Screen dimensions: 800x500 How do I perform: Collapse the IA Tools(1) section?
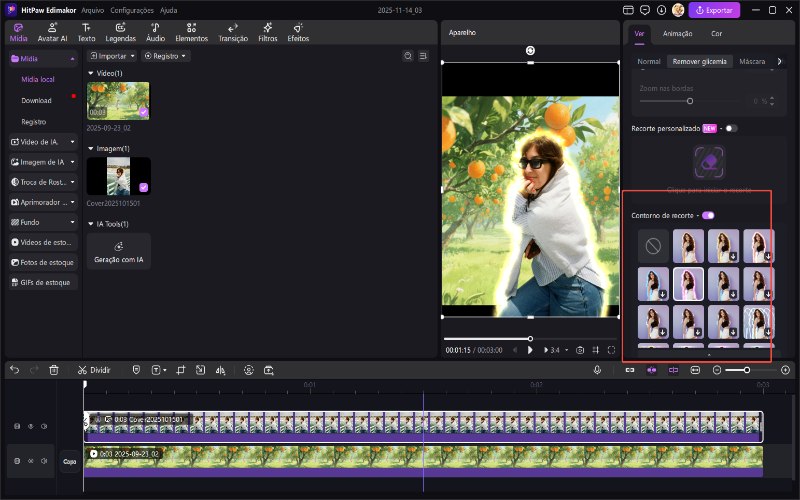click(x=91, y=224)
